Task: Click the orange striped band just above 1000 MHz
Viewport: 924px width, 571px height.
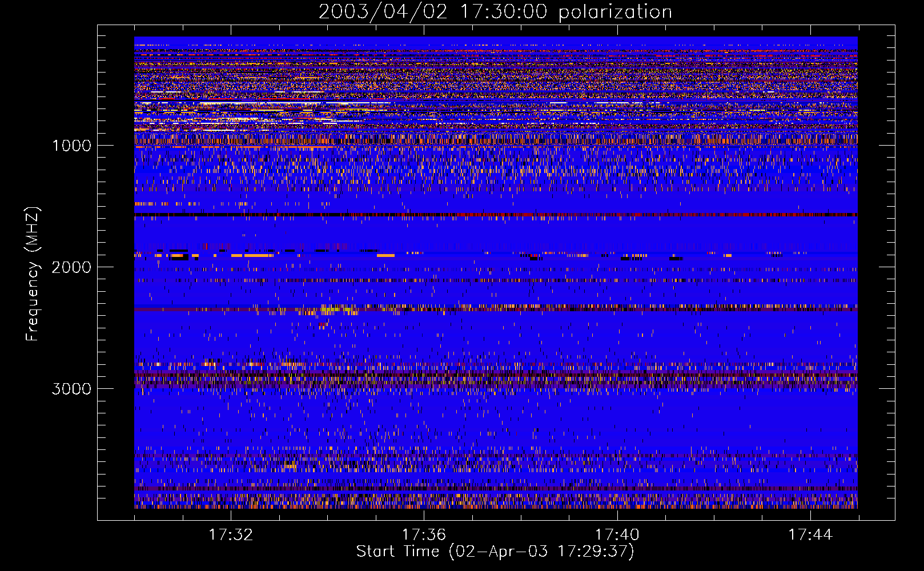Action: tap(495, 139)
